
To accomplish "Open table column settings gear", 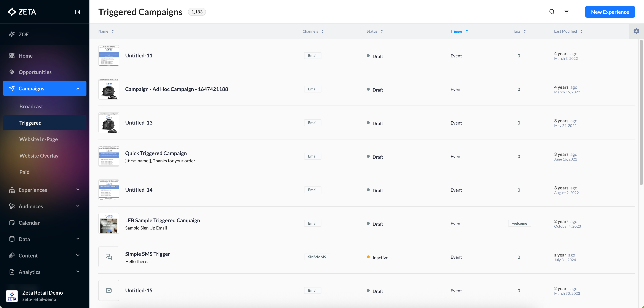I will (636, 31).
